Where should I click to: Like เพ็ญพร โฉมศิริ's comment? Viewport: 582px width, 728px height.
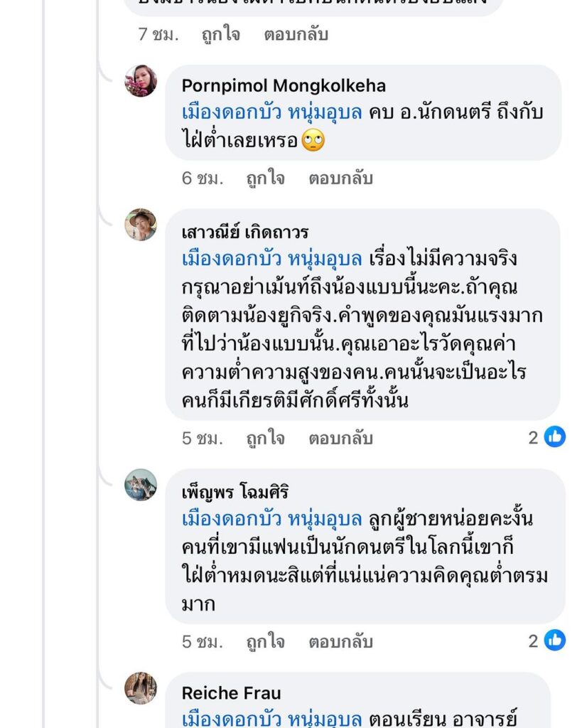click(265, 641)
